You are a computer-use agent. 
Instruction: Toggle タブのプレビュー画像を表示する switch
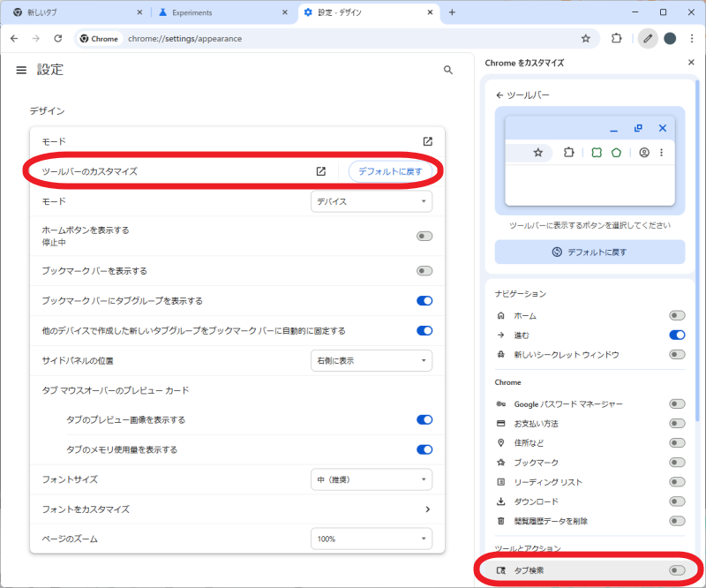click(x=424, y=420)
